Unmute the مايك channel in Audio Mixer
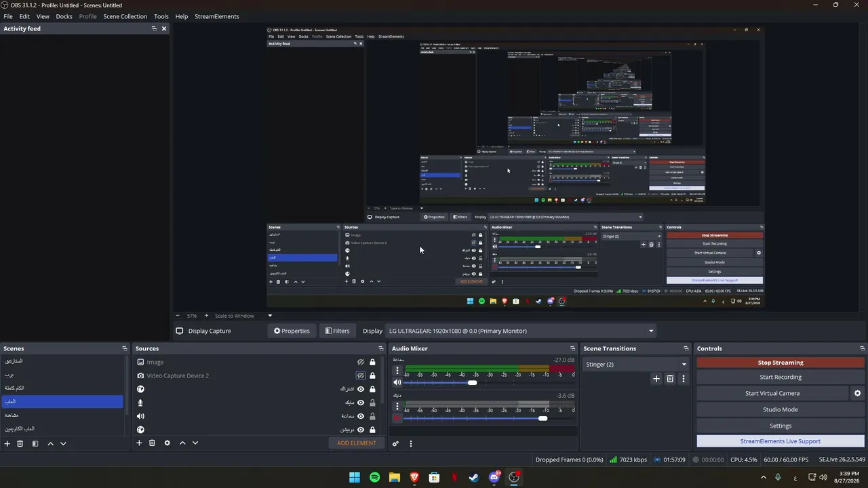Viewport: 868px width, 488px height. (x=397, y=418)
